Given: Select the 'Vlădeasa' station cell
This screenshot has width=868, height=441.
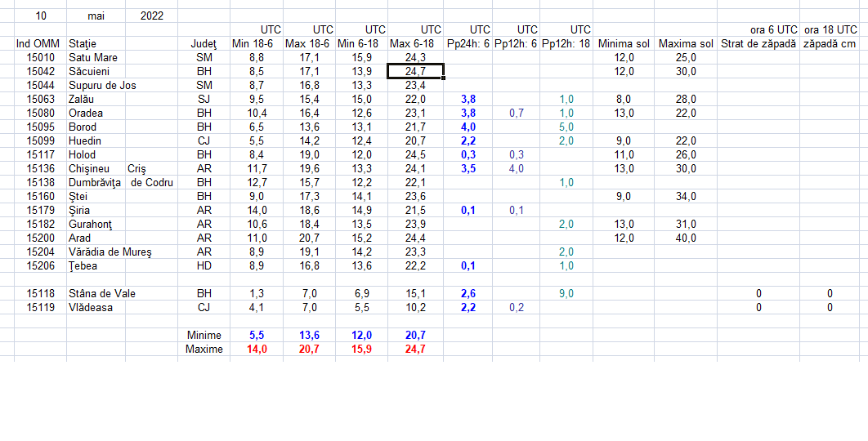Looking at the screenshot, I should point(96,308).
